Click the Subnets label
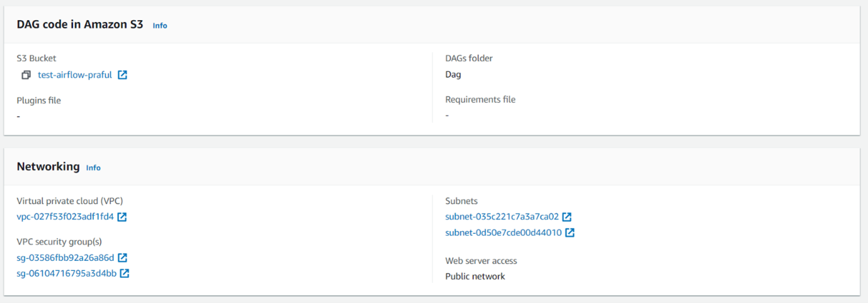 pos(461,201)
